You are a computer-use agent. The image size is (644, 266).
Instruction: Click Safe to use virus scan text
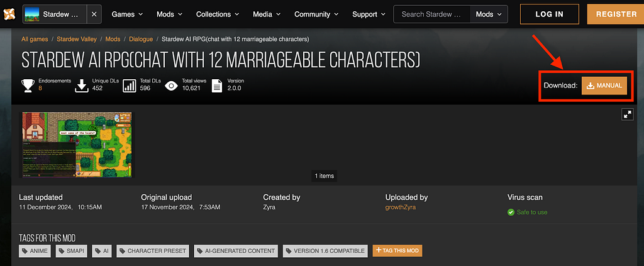point(532,212)
